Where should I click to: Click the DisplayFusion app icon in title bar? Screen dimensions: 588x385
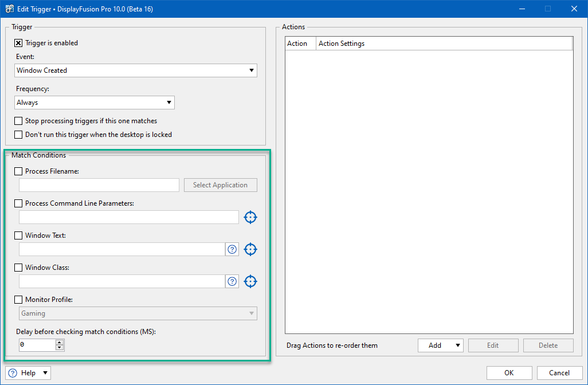9,9
